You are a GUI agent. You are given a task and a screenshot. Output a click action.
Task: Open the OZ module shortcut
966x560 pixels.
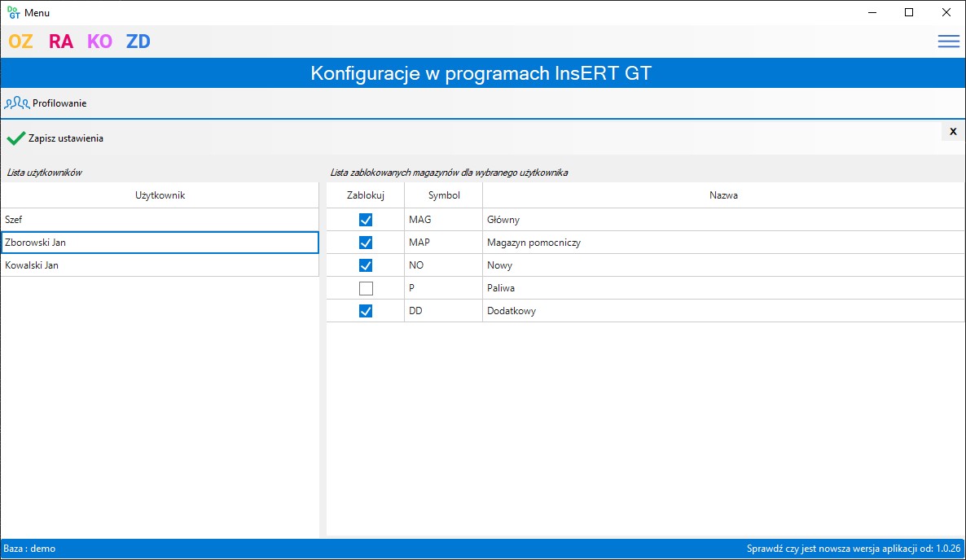pos(20,42)
